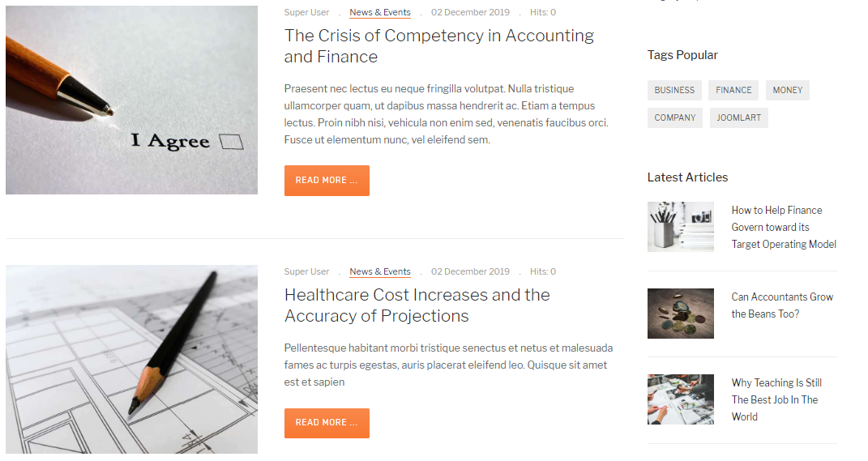
Task: Click the pencil holder thumbnail in Latest Articles
Action: (680, 227)
